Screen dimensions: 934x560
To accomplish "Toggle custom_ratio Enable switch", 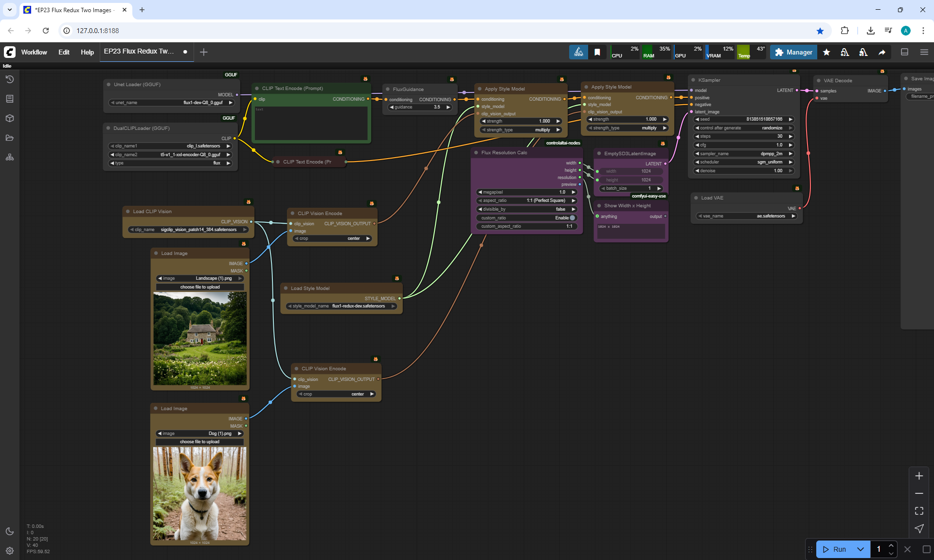I will (x=572, y=218).
